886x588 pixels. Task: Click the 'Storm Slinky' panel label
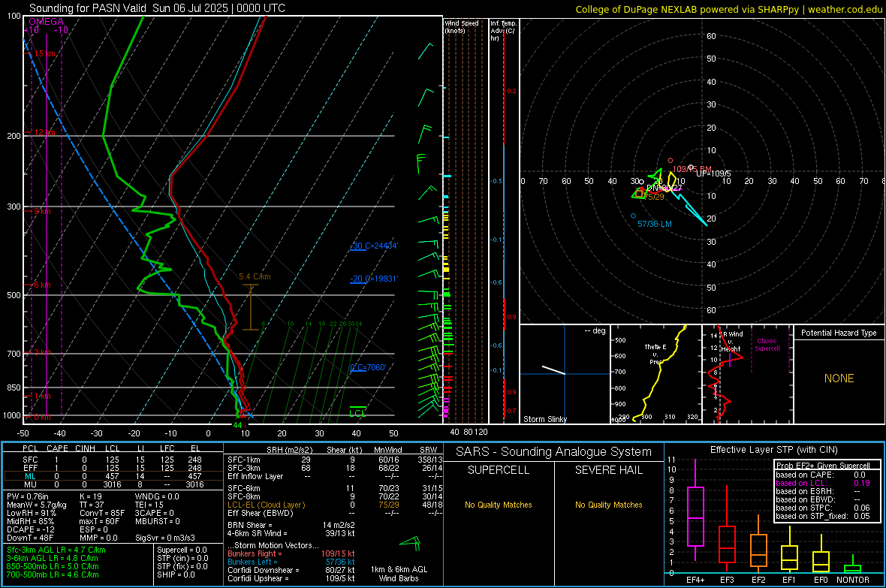[544, 419]
